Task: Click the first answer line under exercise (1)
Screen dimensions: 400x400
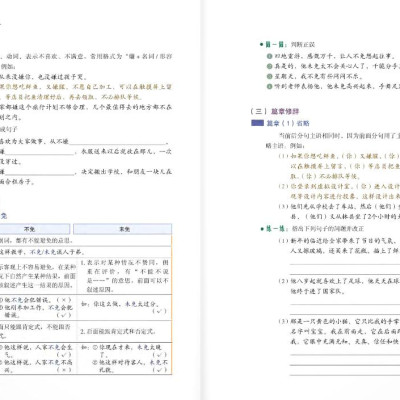Action: (345, 264)
